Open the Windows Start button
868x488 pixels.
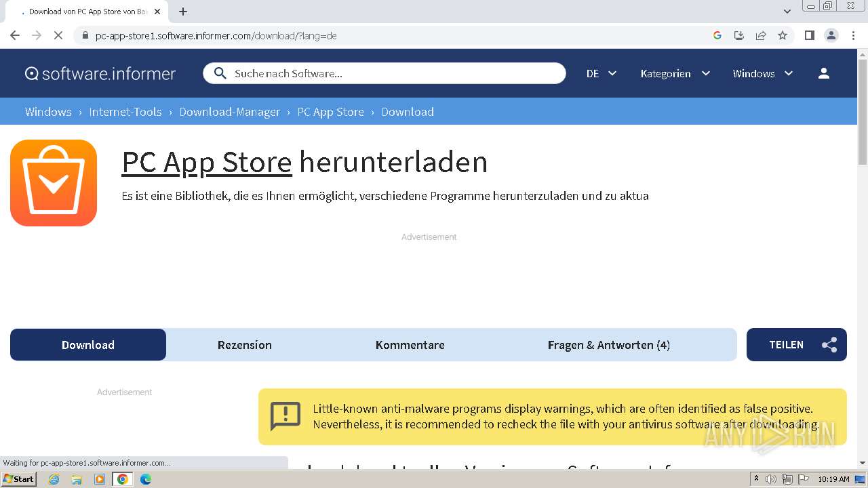pos(18,479)
